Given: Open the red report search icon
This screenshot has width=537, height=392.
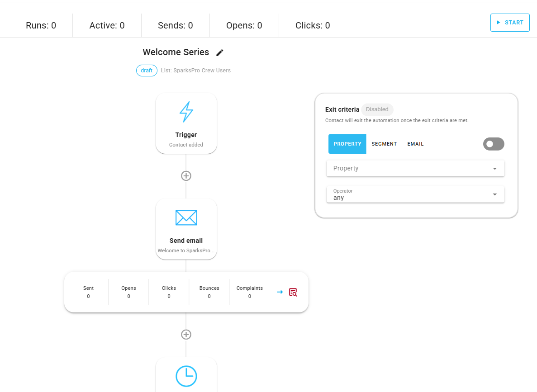Looking at the screenshot, I should pos(293,292).
